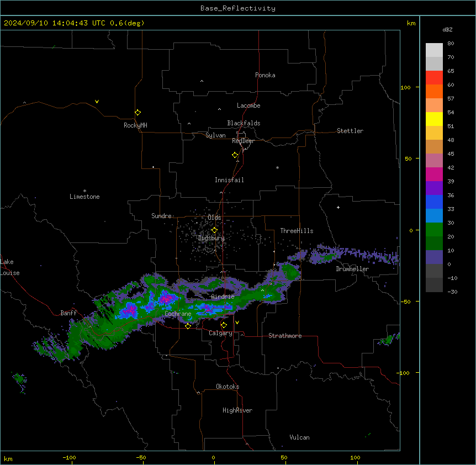Pick the topmost light gray legend swatch
This screenshot has height=465, width=476.
(x=434, y=50)
